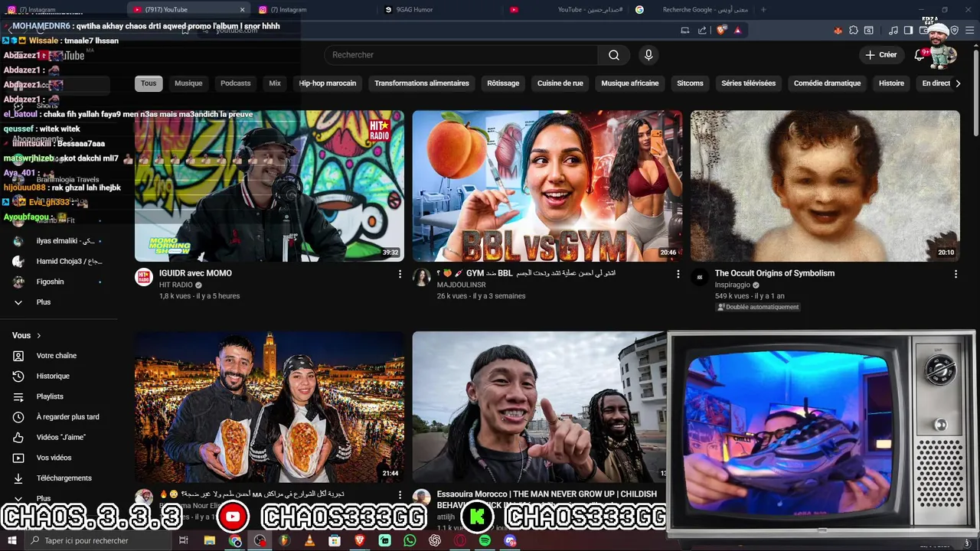Click the page vertical scrollbar
980x551 pixels.
pos(975,92)
